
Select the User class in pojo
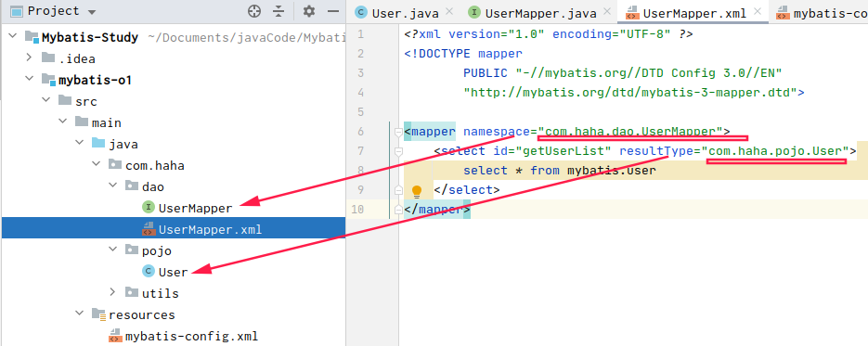[174, 272]
